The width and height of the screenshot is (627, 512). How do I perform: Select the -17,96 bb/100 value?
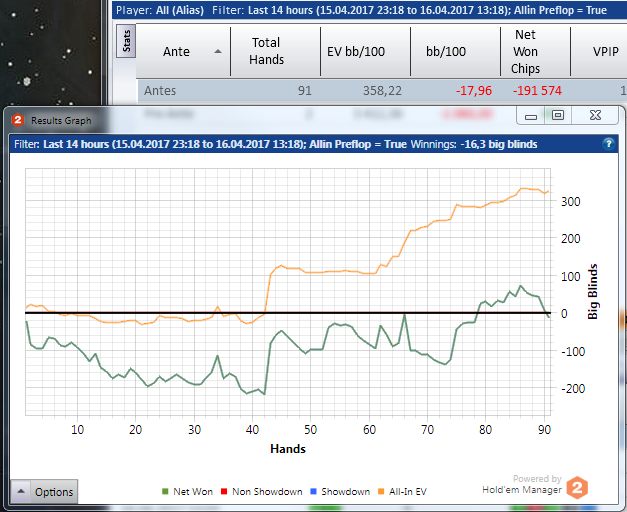pyautogui.click(x=474, y=91)
